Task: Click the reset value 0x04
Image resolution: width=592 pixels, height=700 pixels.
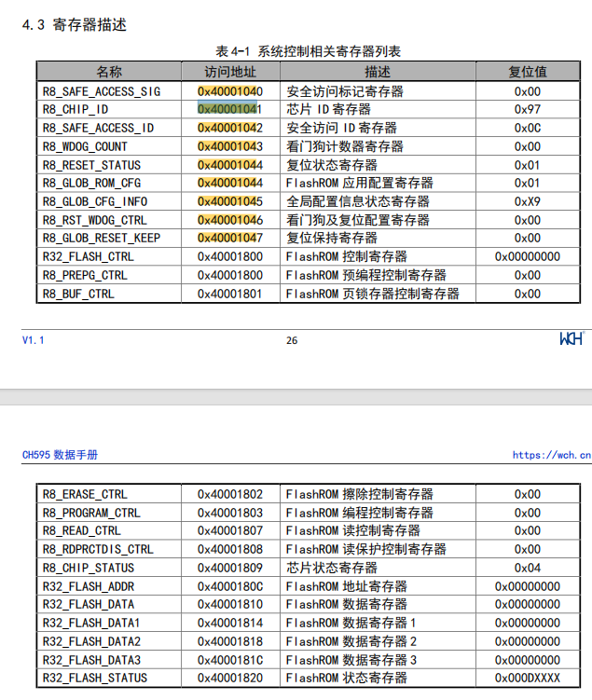Action: 528,568
